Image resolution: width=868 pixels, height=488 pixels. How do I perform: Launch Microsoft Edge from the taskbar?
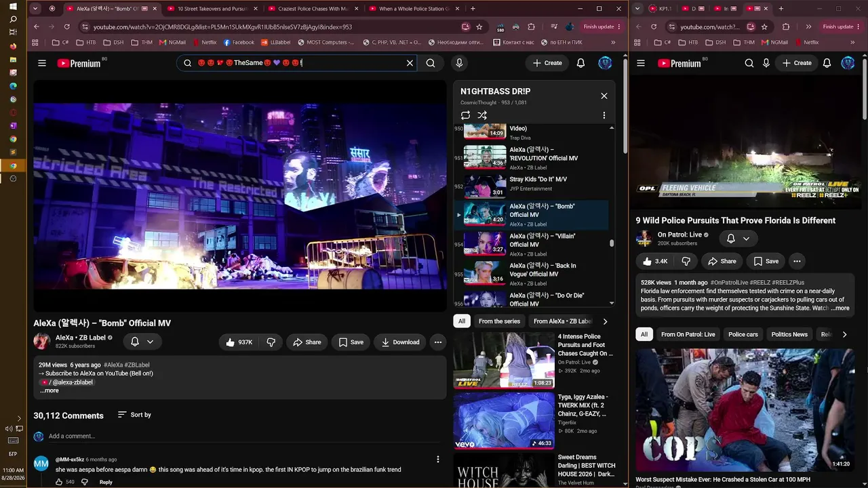13,86
